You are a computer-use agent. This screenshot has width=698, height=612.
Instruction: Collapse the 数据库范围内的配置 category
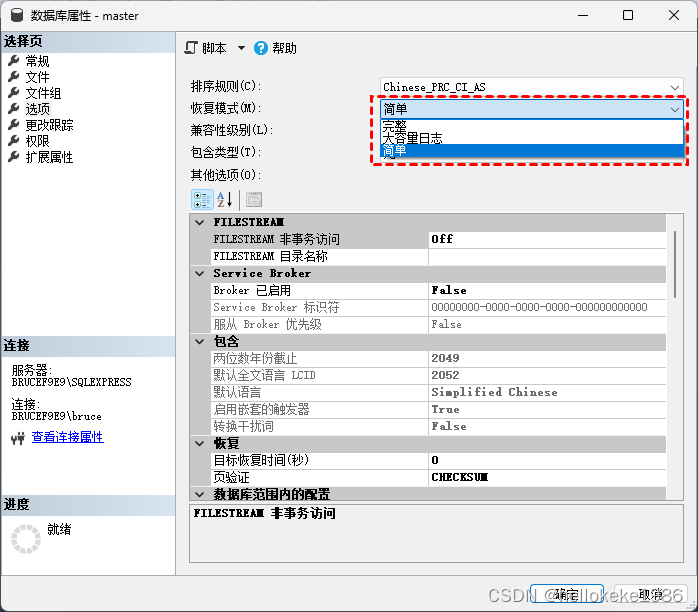click(x=200, y=494)
